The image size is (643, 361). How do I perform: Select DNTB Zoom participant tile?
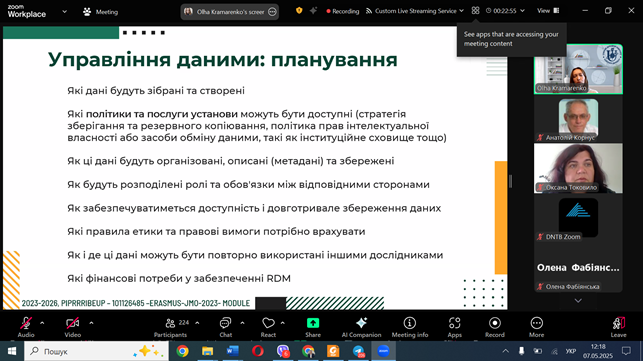click(x=578, y=219)
